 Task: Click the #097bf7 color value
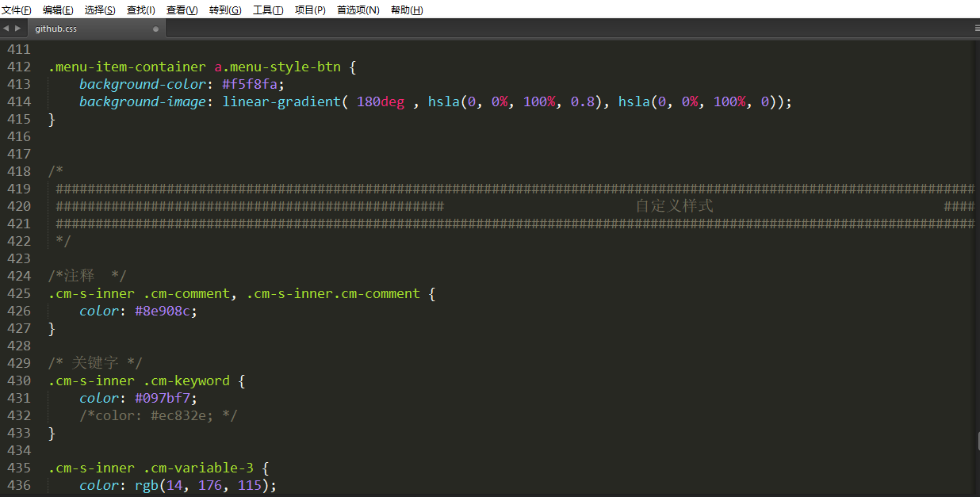[x=163, y=399]
